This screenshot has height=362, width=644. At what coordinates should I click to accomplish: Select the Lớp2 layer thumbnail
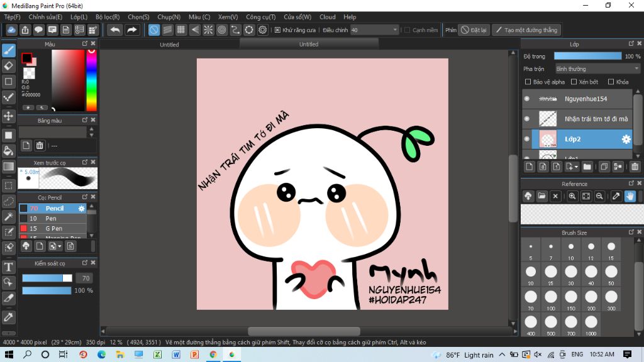[x=548, y=139]
